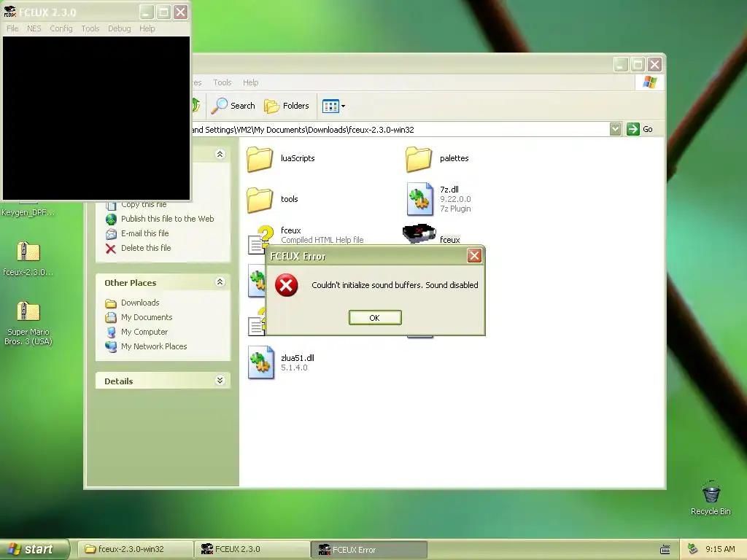Screen dimensions: 747x560
Task: Click E-mail this file link
Action: click(x=145, y=233)
